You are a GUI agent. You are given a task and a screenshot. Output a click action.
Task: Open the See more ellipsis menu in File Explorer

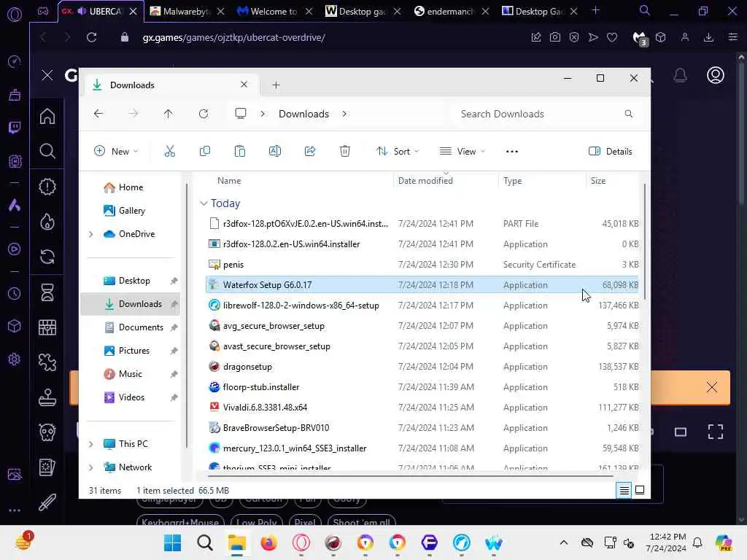pyautogui.click(x=511, y=152)
